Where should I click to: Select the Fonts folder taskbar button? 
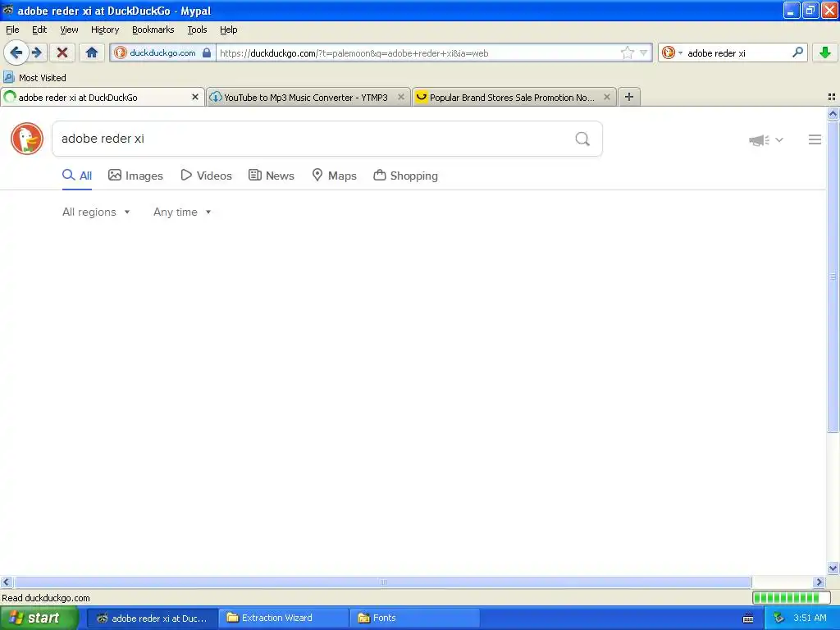click(x=415, y=619)
